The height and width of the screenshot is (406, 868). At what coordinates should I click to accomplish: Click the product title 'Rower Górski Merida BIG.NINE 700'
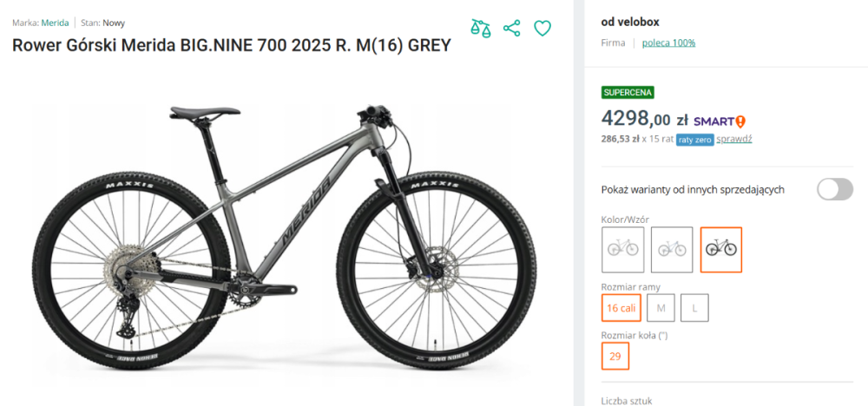click(x=231, y=45)
